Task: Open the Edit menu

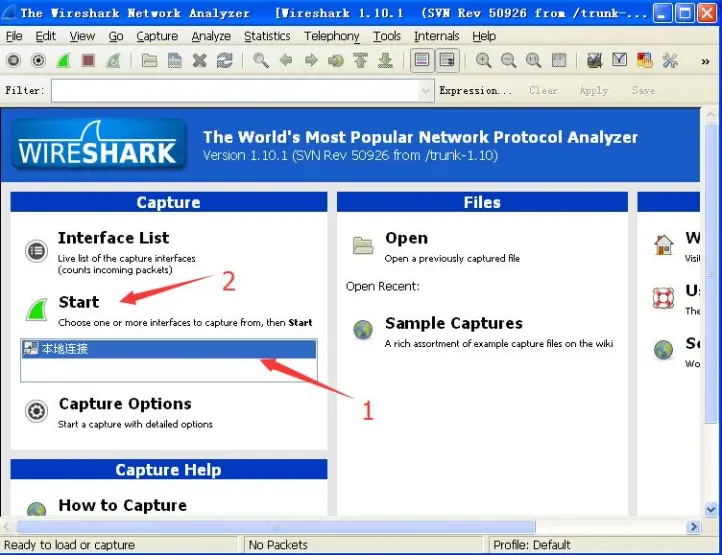Action: [46, 36]
